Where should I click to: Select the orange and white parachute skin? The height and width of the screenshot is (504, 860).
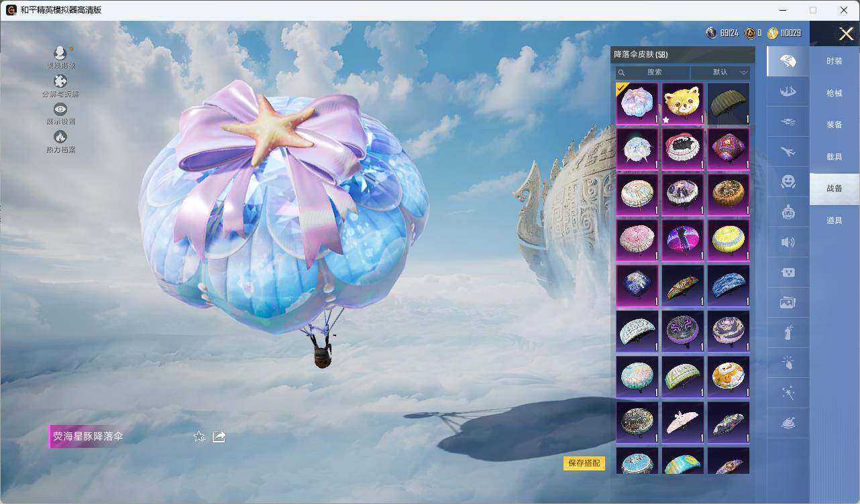pyautogui.click(x=729, y=377)
